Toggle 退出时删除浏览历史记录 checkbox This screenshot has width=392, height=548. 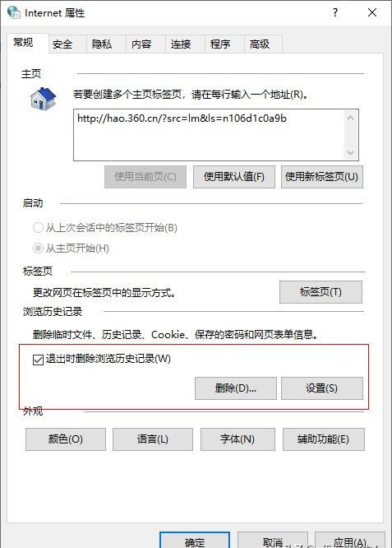click(x=38, y=360)
